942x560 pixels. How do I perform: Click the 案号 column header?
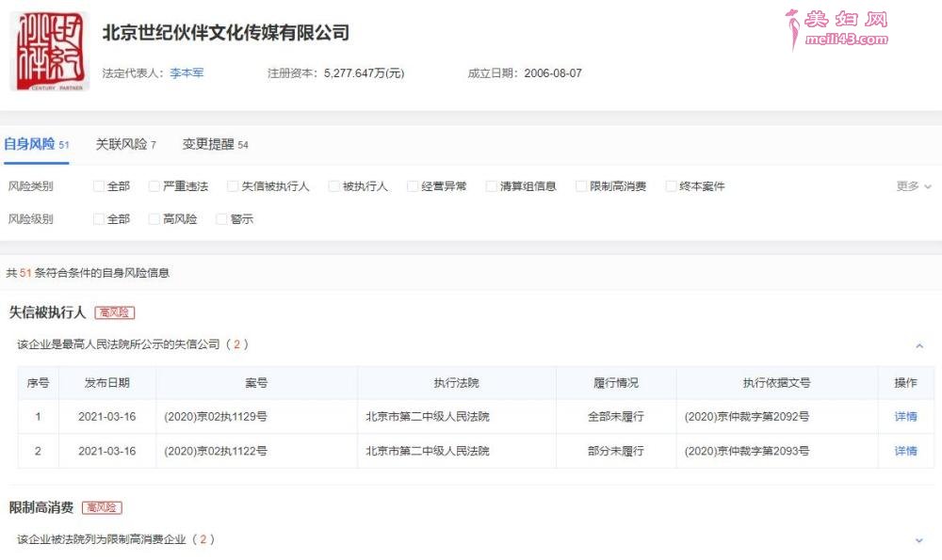tap(256, 383)
